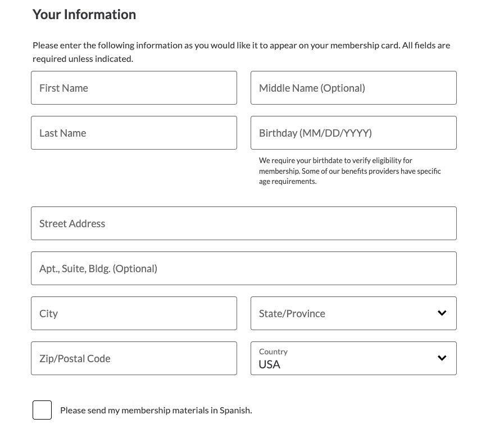Click the USA value in Country field

[x=269, y=364]
